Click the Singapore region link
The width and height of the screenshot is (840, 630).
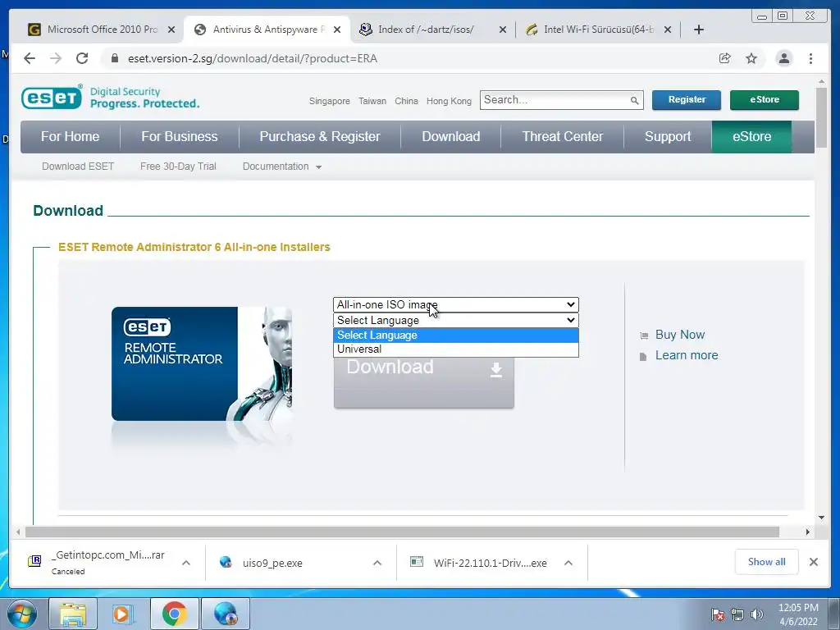[x=330, y=101]
